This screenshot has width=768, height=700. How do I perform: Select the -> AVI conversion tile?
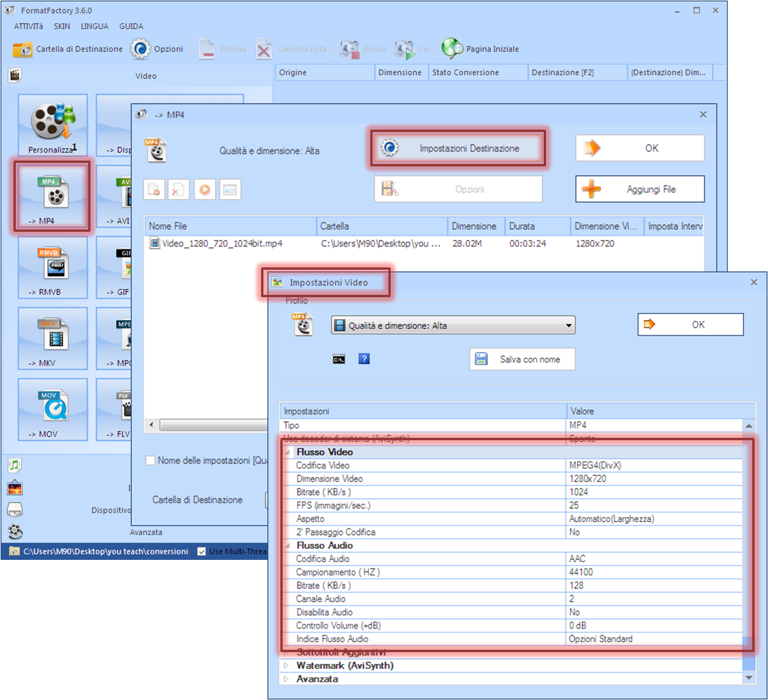(x=114, y=197)
